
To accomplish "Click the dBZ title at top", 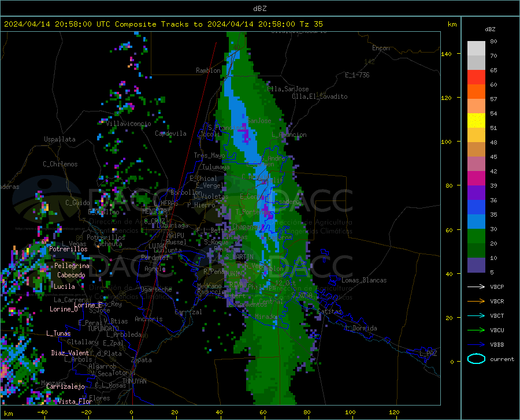I will coord(259,9).
